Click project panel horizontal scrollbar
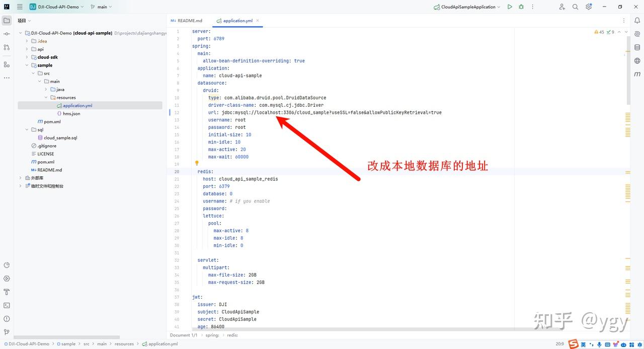Image resolution: width=644 pixels, height=349 pixels. [x=67, y=337]
